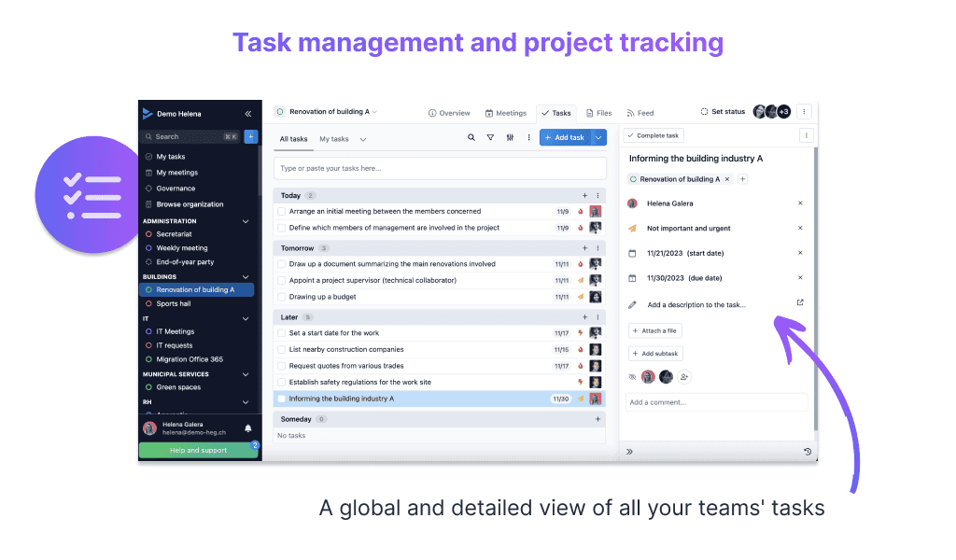
Task: Check off Appoint a project supervisor task
Action: pyautogui.click(x=282, y=280)
